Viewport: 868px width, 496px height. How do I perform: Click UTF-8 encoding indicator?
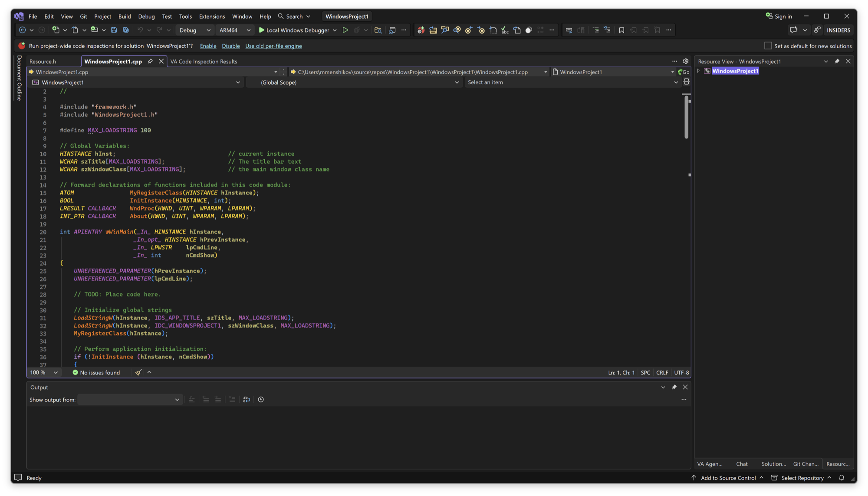point(681,372)
